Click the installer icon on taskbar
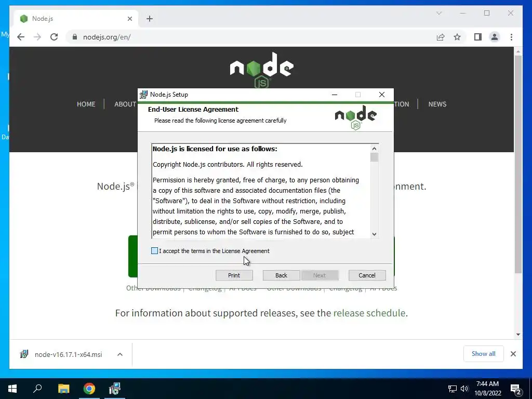Image resolution: width=532 pixels, height=399 pixels. [x=115, y=389]
